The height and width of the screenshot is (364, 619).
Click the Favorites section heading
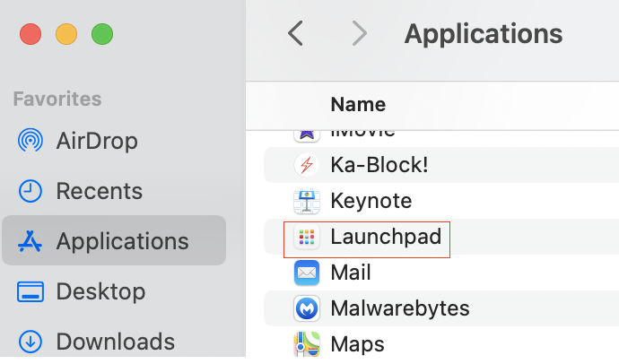(x=57, y=99)
